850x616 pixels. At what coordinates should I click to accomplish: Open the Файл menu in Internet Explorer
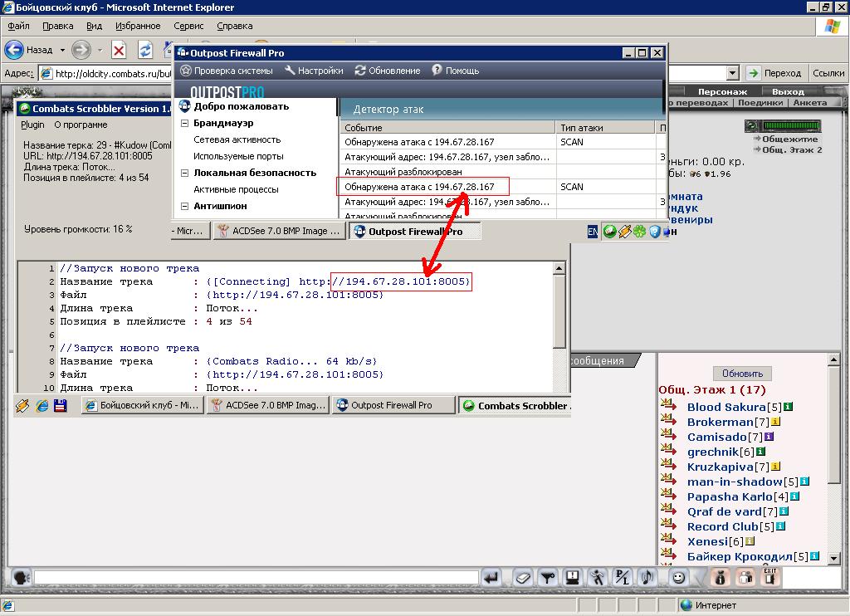18,26
